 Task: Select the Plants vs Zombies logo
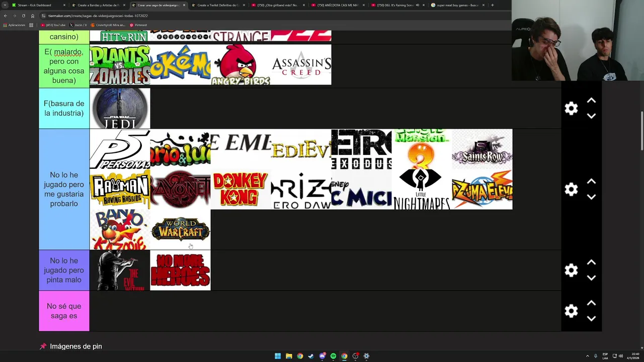[x=120, y=65]
